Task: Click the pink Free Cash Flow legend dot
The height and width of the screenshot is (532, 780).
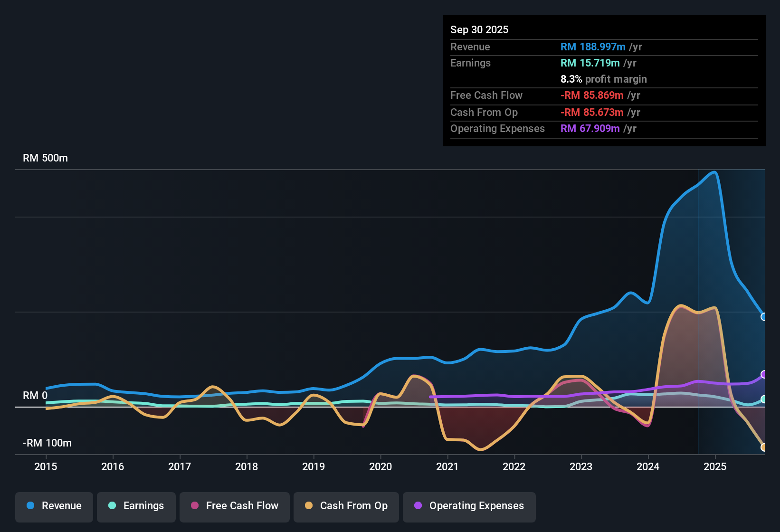Action: coord(193,506)
